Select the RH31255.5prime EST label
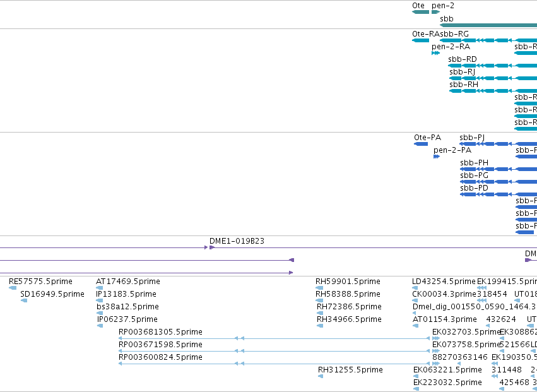Screen dimensions: 537x392 tap(350, 371)
